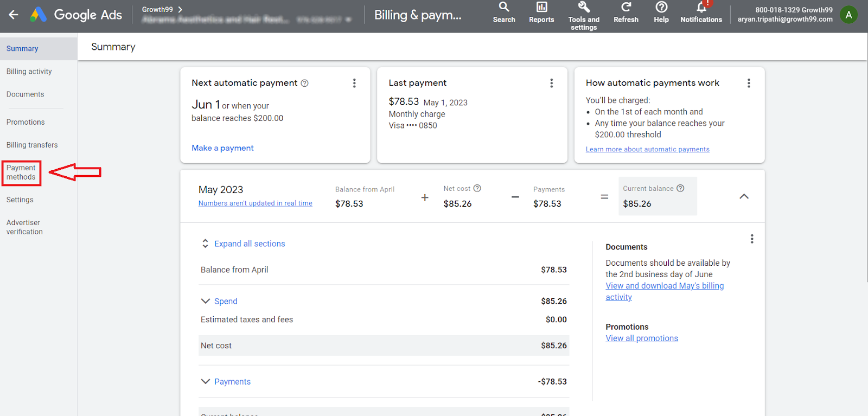Screen dimensions: 868x416
Task: Select Summary in the sidebar
Action: point(39,49)
